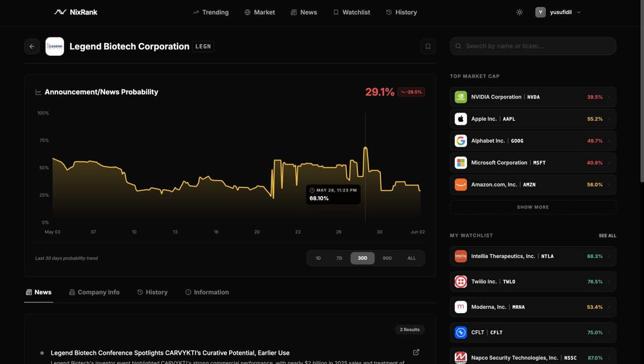Image resolution: width=644 pixels, height=364 pixels.
Task: Focus the search by name or ticker field
Action: click(533, 46)
